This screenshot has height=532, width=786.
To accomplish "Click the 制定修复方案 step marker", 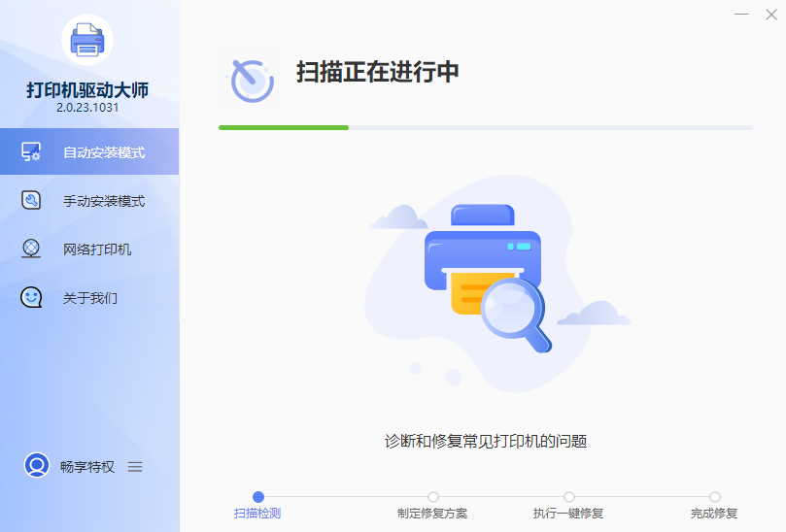I will [432, 497].
